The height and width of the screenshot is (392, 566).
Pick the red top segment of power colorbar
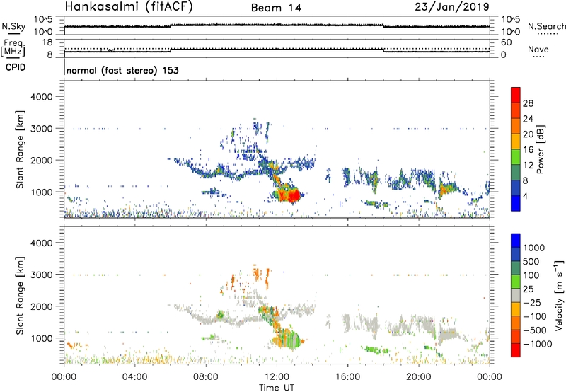(x=516, y=96)
